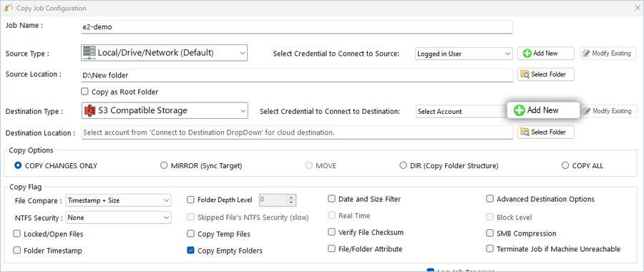Click 'Select Credential to Connect to Source:' label
Image resolution: width=644 pixels, height=272 pixels.
tap(336, 54)
